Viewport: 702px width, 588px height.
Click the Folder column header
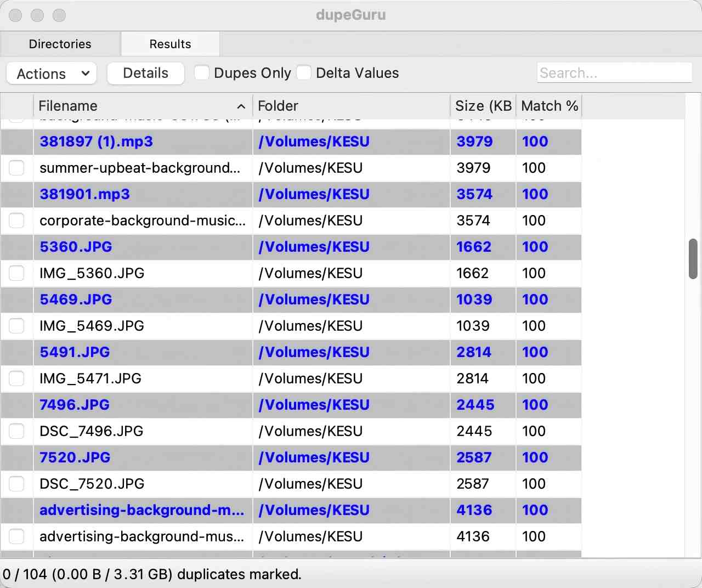[351, 106]
